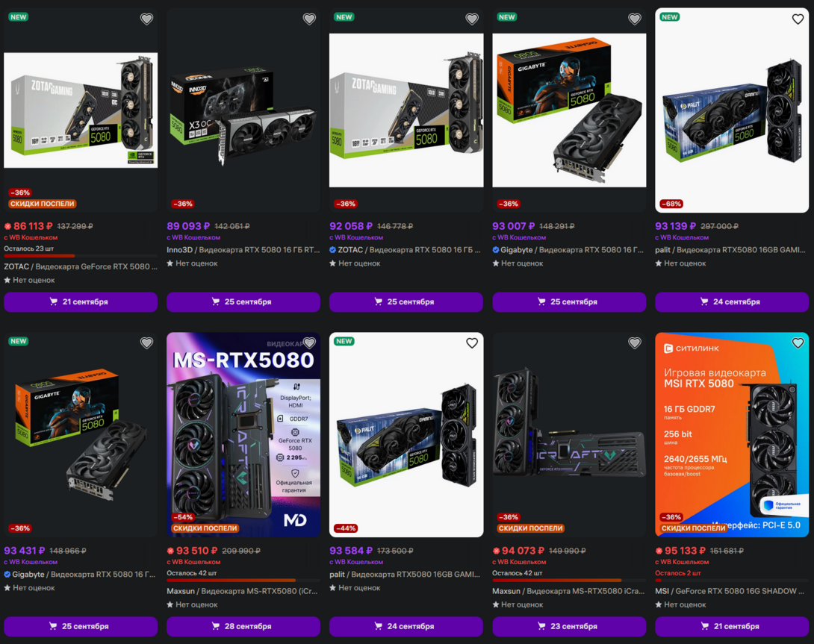Click heart icon on Maxsun iCraft 94 073 ₽
Image resolution: width=814 pixels, height=644 pixels.
634,343
